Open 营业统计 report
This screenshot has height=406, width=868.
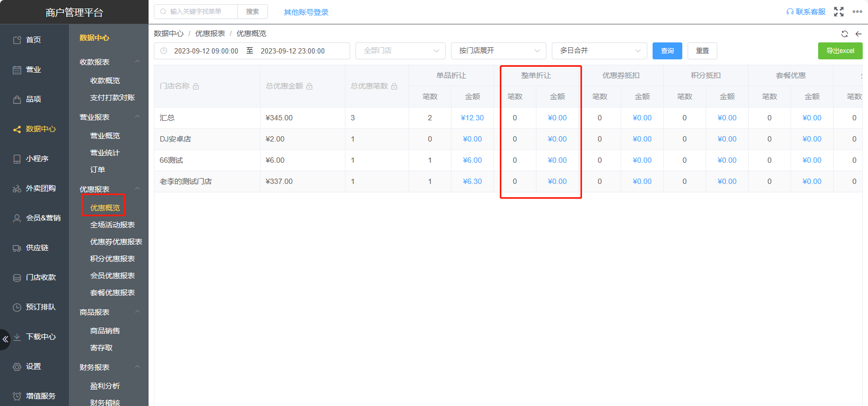coord(105,153)
